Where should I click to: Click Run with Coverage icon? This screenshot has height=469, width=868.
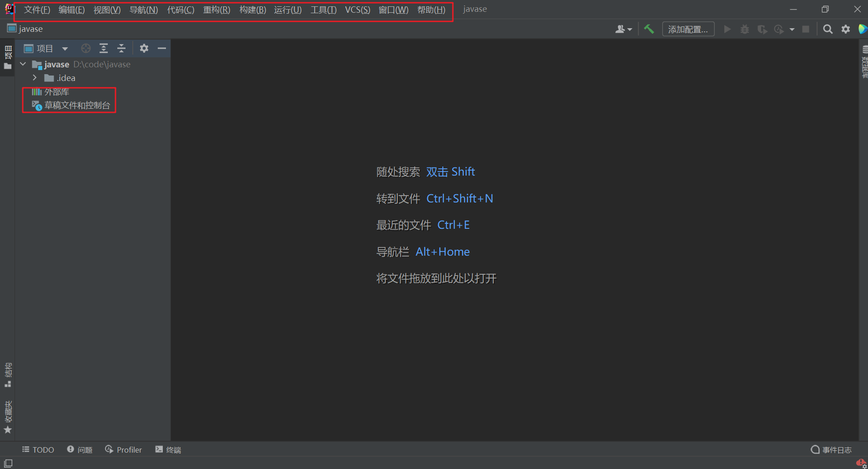(762, 29)
